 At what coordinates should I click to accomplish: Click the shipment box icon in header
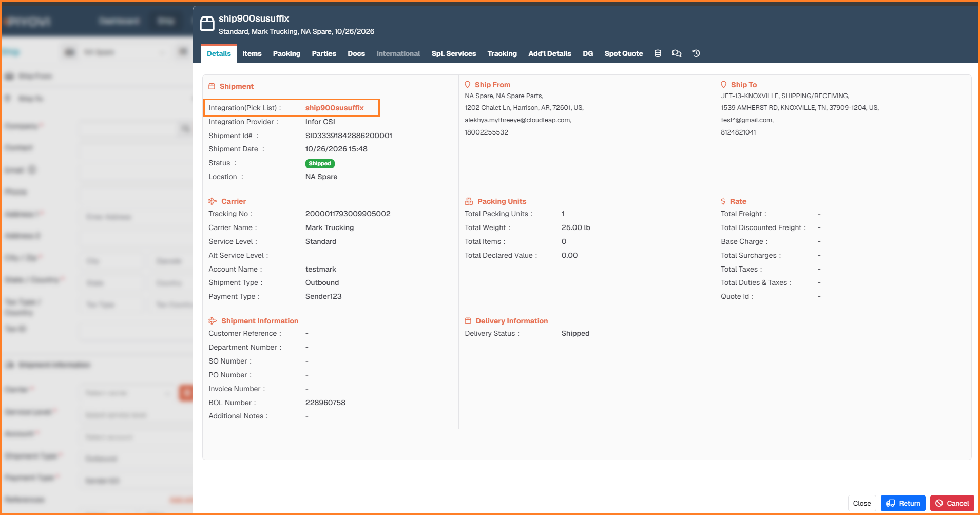[207, 24]
